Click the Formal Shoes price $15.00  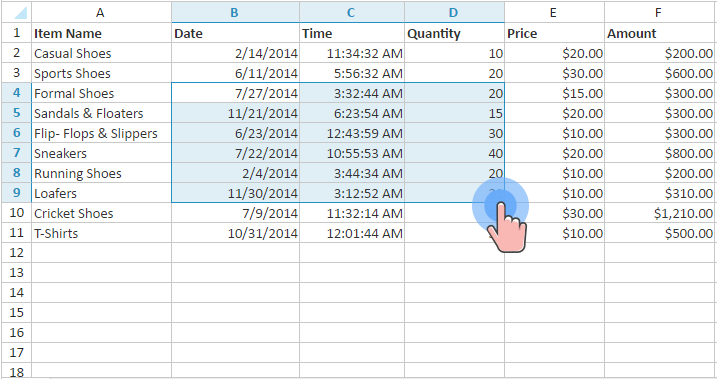click(x=554, y=93)
